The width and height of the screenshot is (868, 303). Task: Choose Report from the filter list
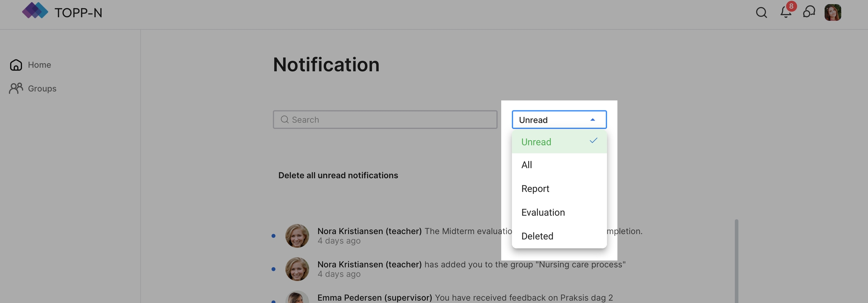[x=535, y=189]
